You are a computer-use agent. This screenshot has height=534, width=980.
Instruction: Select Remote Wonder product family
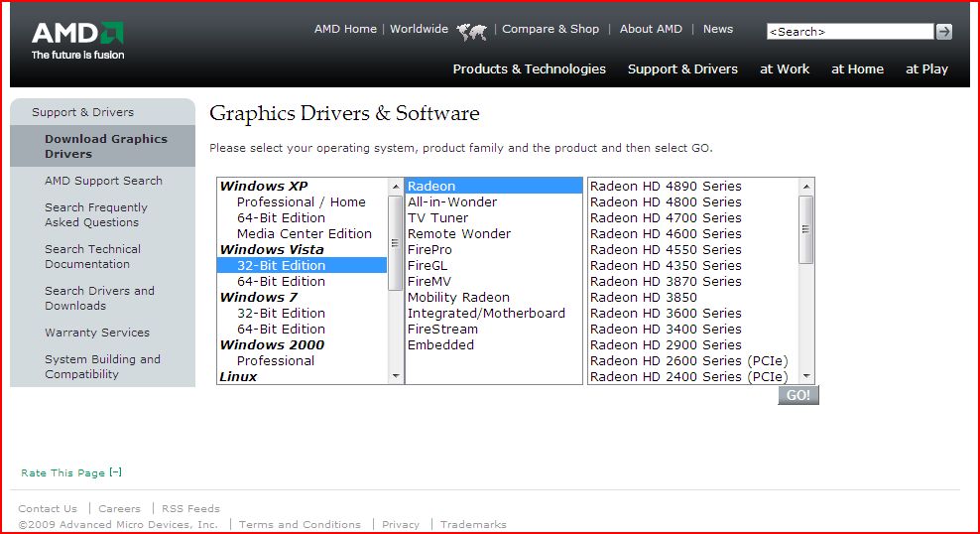[494, 233]
